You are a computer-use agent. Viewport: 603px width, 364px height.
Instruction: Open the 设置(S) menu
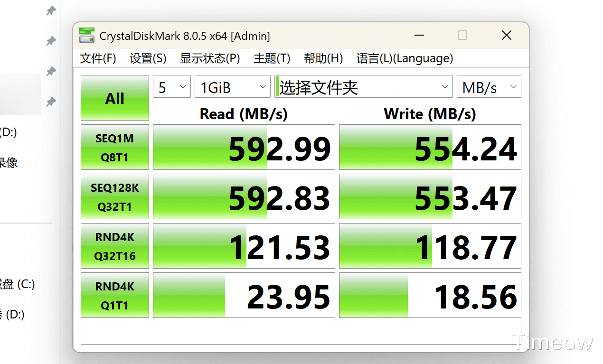(148, 58)
